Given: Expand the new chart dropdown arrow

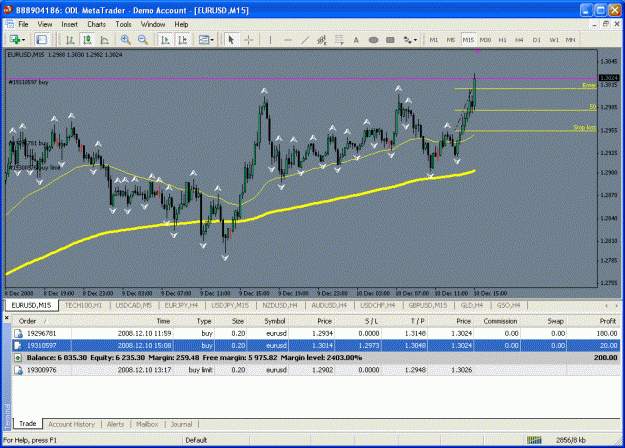Looking at the screenshot, I should coord(24,40).
